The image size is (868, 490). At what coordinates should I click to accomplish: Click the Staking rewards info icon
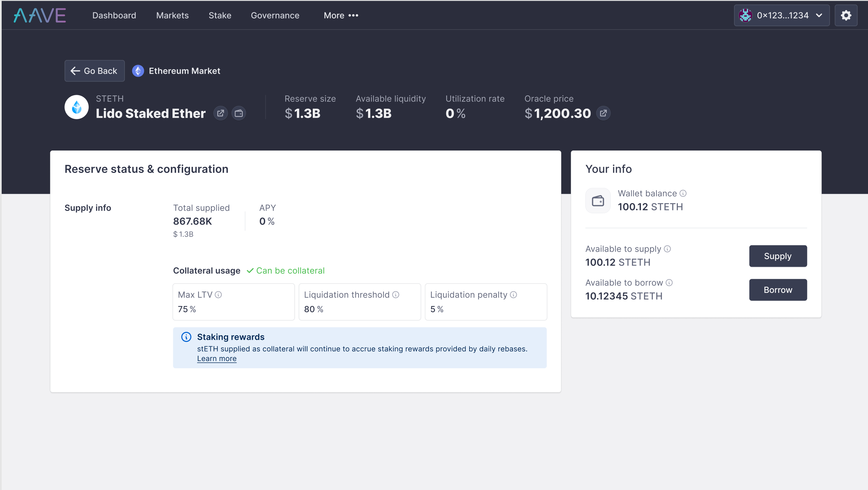[x=186, y=336]
